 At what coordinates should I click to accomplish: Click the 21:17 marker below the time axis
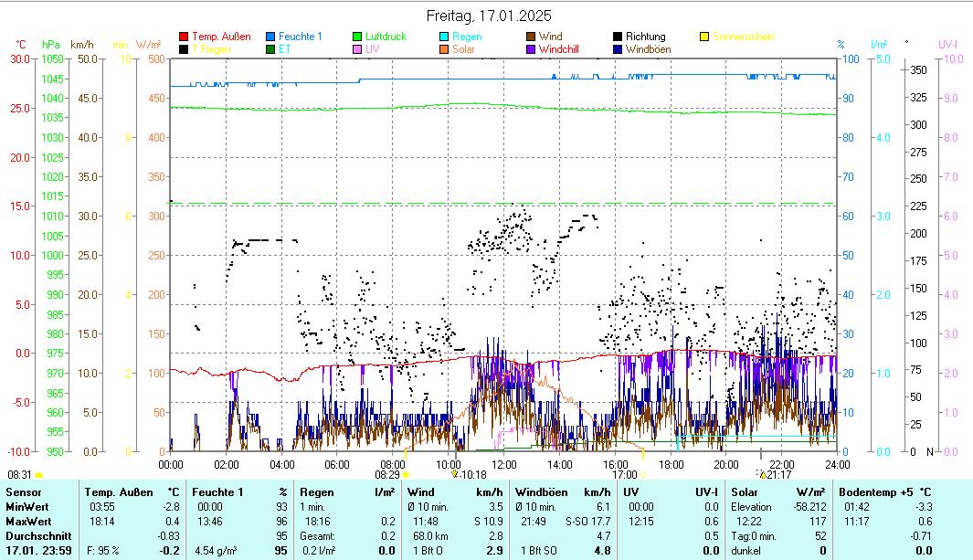tap(777, 474)
